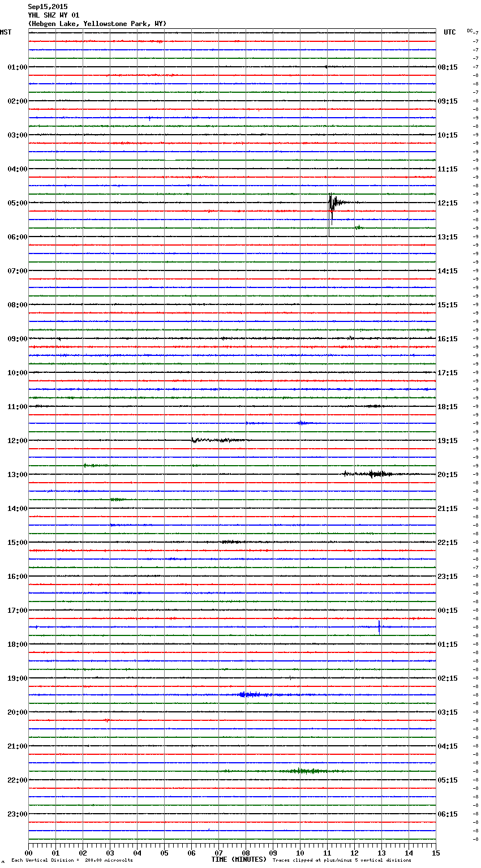Select the 05:00 MST time label
481x868 pixels.
18,203
